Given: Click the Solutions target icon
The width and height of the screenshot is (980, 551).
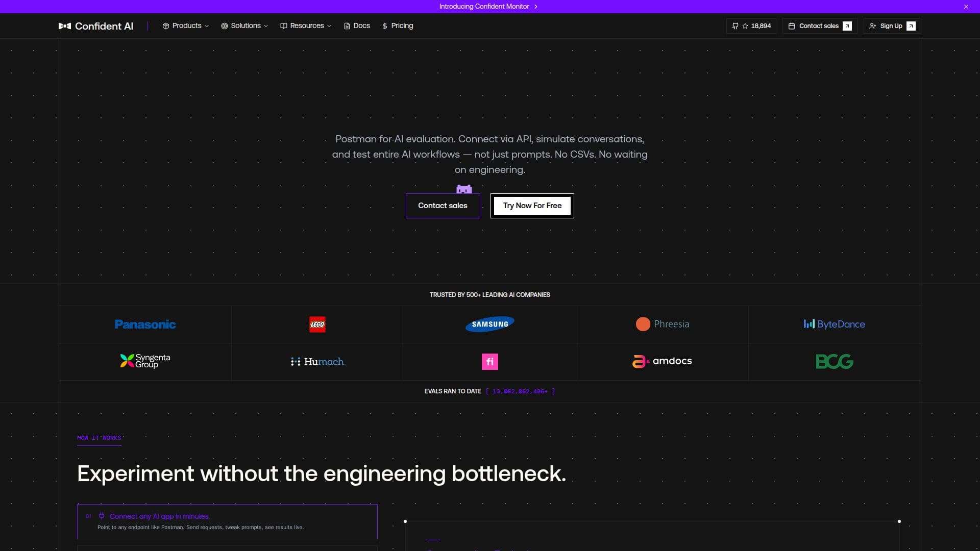Looking at the screenshot, I should tap(225, 26).
